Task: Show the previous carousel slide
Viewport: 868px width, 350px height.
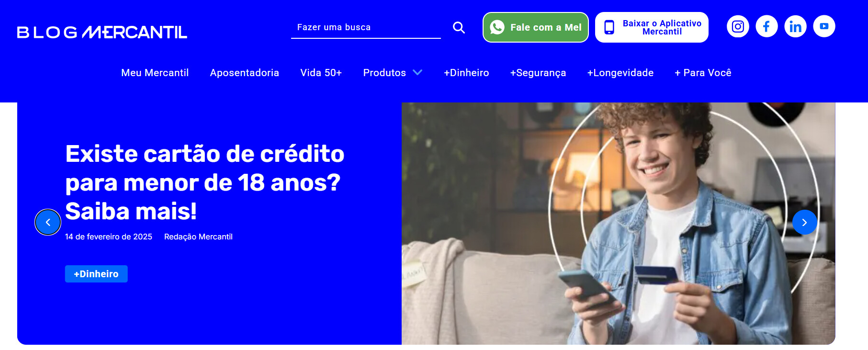Action: point(48,222)
